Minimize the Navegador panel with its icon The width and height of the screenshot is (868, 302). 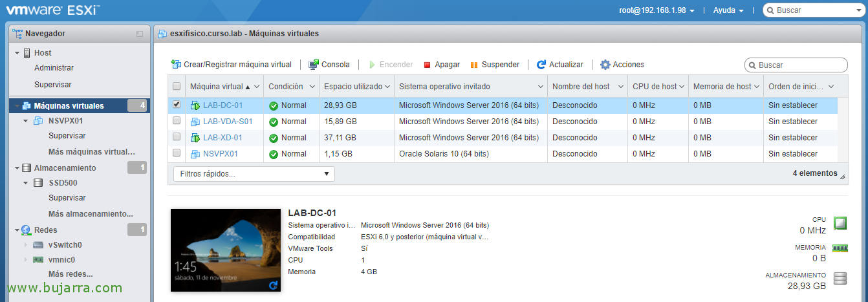(140, 34)
